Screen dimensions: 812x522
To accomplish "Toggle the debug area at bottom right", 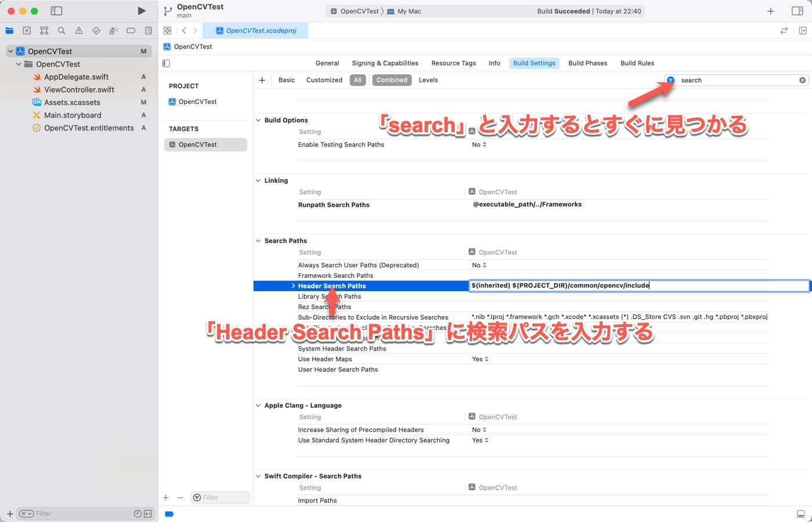I will coord(800,514).
